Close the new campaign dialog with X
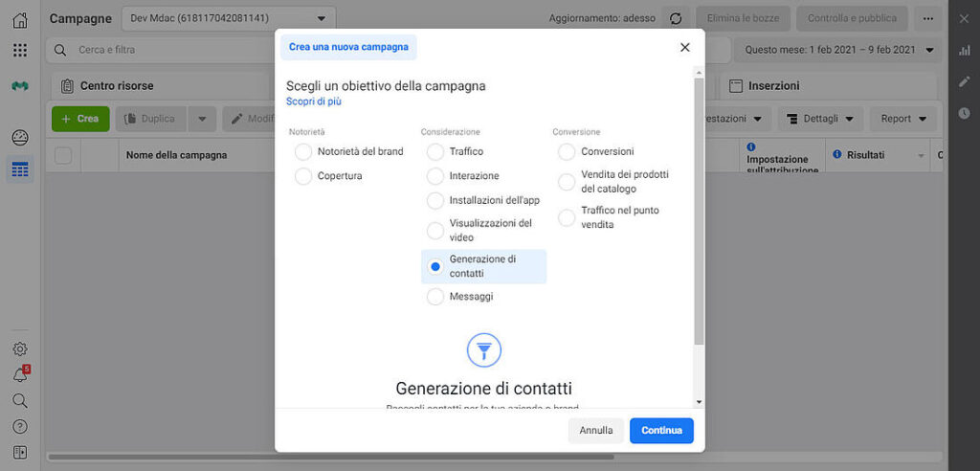980x471 pixels. (x=684, y=48)
